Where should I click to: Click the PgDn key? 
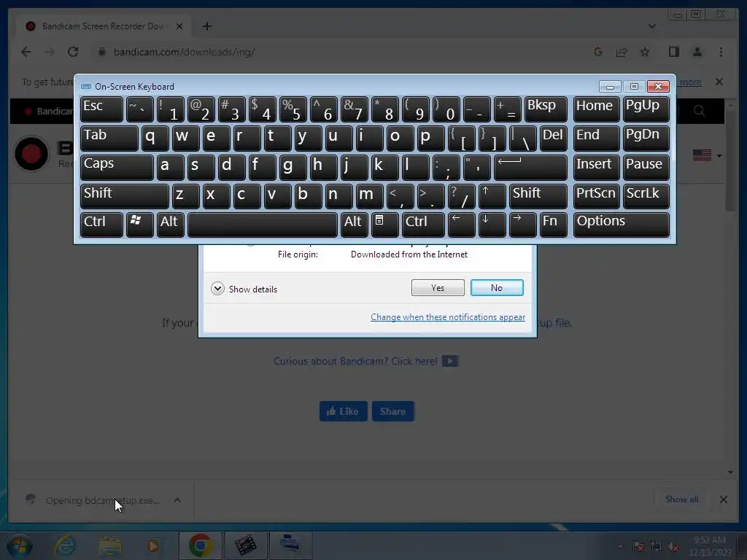646,138
